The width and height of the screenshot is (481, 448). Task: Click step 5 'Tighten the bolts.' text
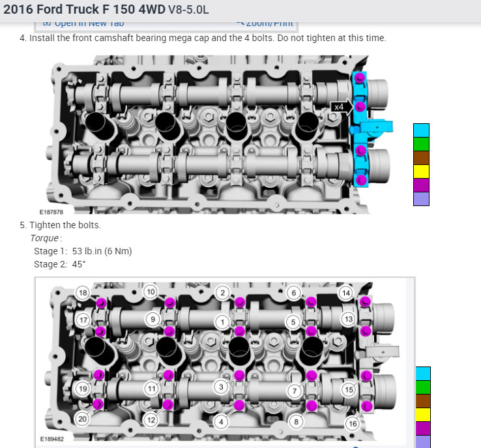pos(60,225)
